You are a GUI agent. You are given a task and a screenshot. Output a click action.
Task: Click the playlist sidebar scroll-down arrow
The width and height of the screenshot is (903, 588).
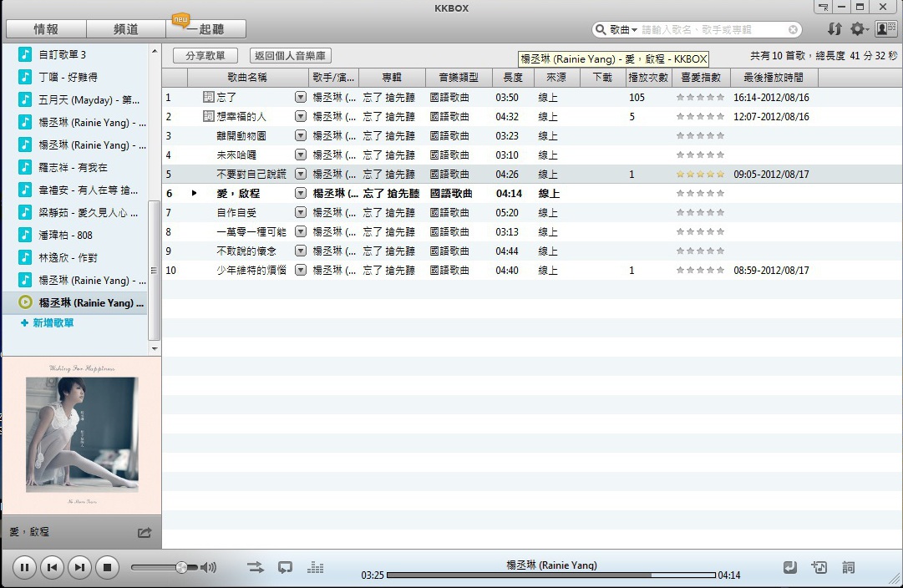[x=155, y=348]
